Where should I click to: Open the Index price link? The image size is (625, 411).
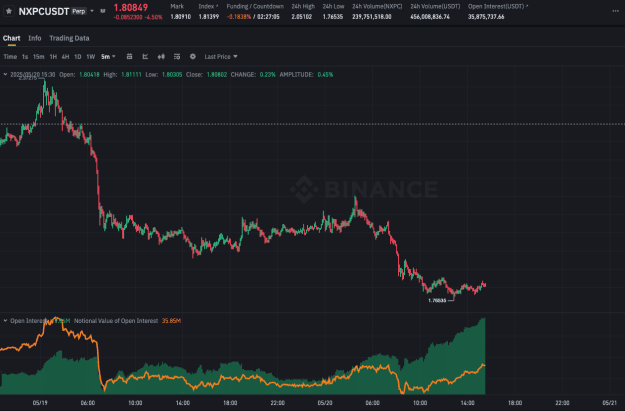[x=208, y=6]
